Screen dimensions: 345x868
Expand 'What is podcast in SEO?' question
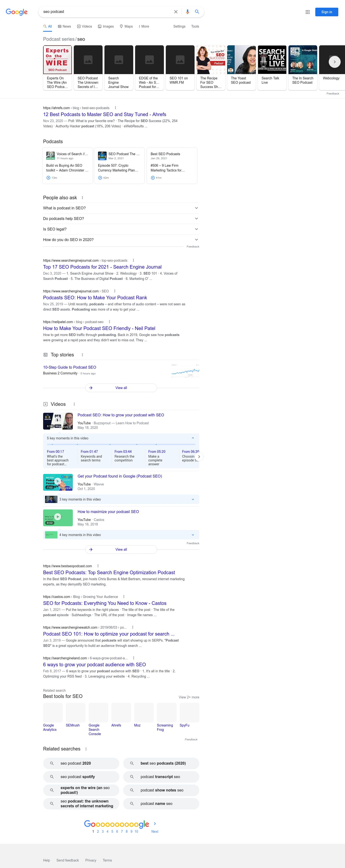click(121, 208)
